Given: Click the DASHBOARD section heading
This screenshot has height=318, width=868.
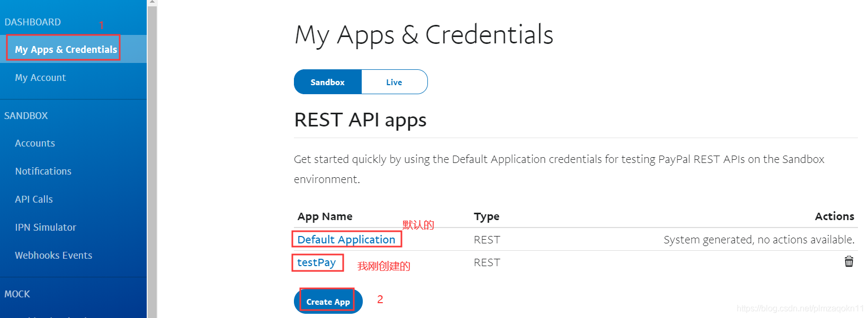Looking at the screenshot, I should click(32, 22).
